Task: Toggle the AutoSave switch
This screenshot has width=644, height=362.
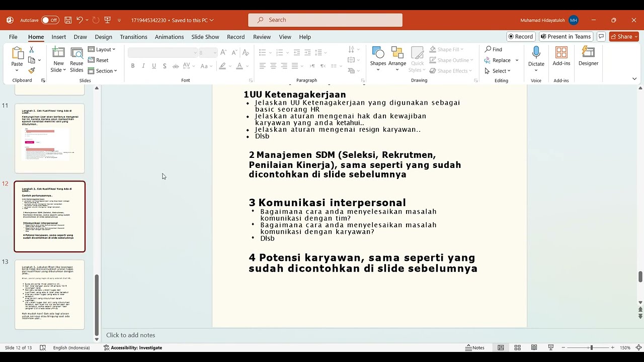Action: [x=50, y=20]
